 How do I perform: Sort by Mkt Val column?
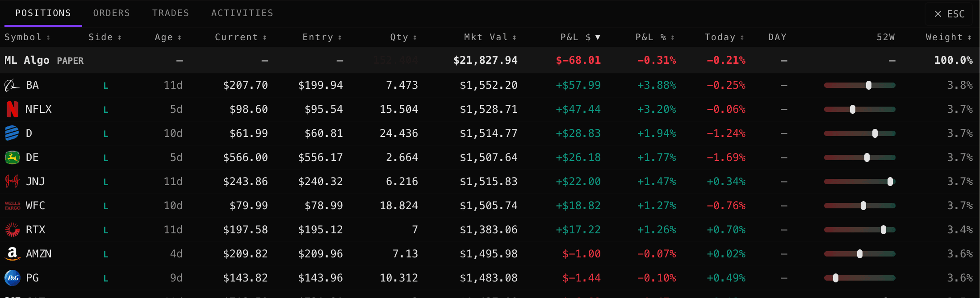[x=490, y=37]
